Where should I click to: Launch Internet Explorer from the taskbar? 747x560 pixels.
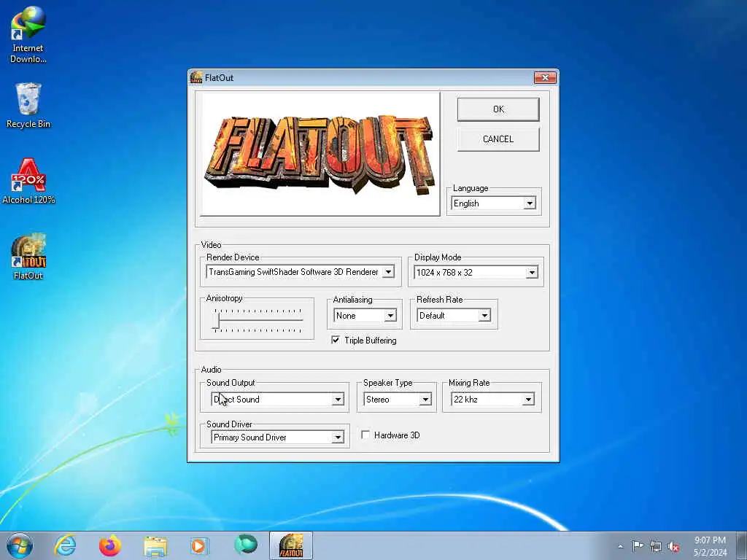click(65, 545)
